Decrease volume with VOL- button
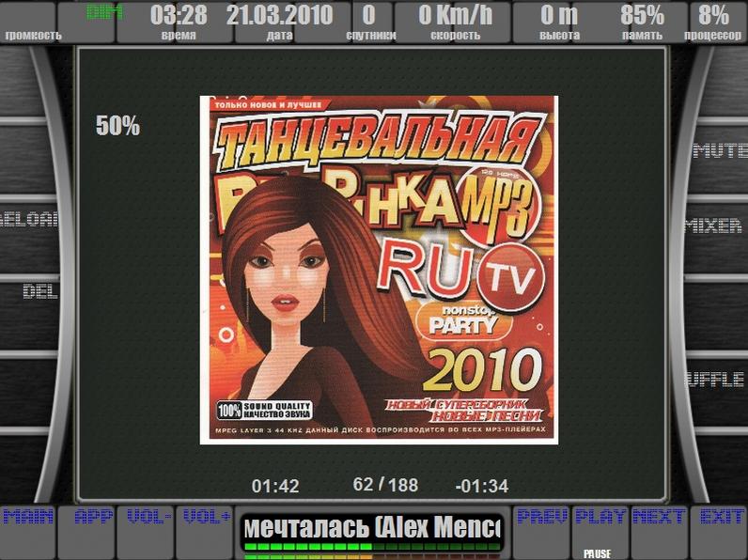The height and width of the screenshot is (560, 748). pos(149,518)
